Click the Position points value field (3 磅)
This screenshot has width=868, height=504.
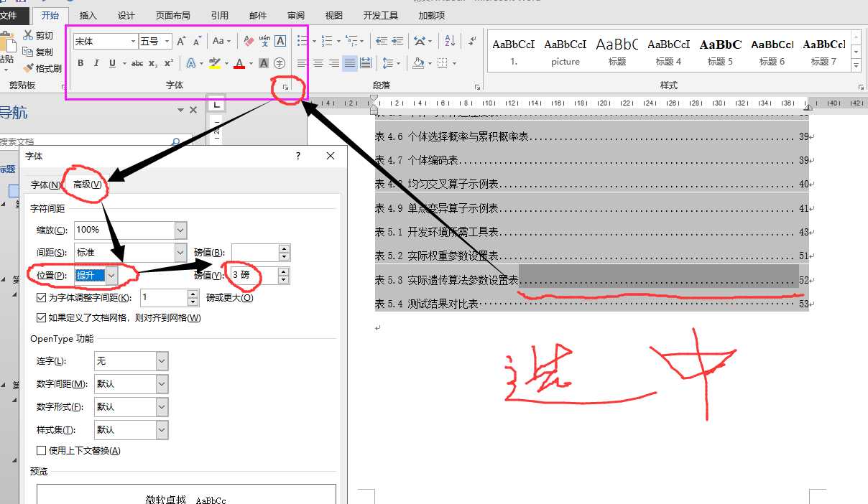pos(254,276)
